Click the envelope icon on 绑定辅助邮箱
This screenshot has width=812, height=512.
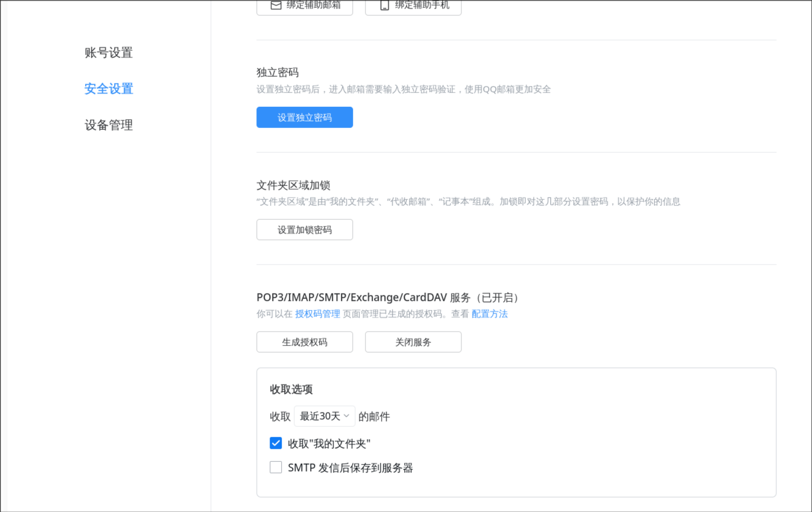276,5
